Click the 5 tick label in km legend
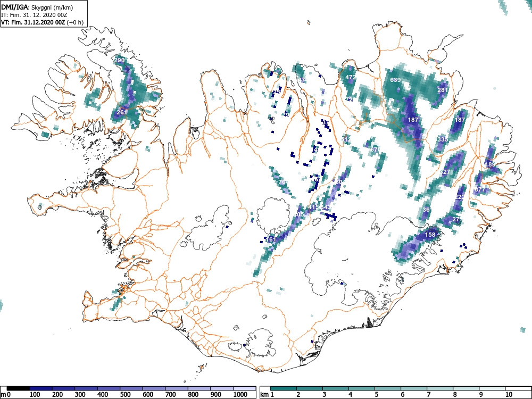Screen dimensions: 532x399 click(376, 395)
